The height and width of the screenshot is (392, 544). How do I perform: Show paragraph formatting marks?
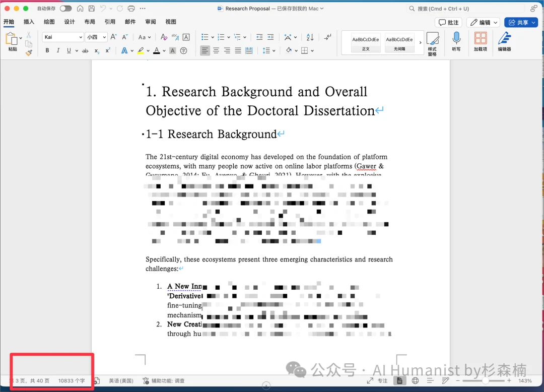(x=327, y=37)
